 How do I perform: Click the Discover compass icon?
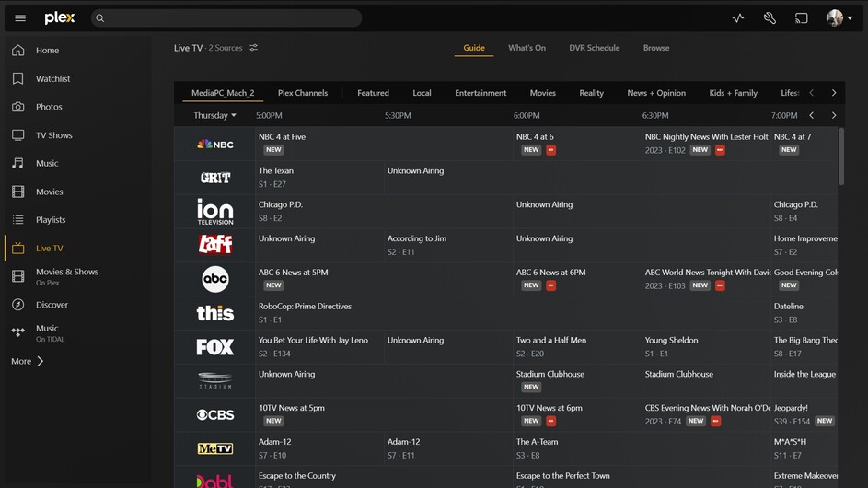pyautogui.click(x=18, y=305)
